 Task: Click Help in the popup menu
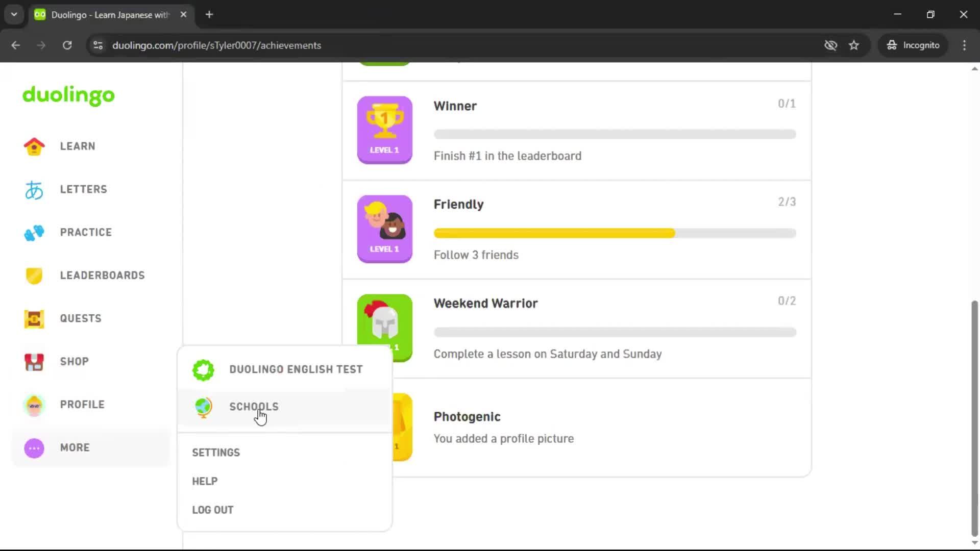coord(205,481)
